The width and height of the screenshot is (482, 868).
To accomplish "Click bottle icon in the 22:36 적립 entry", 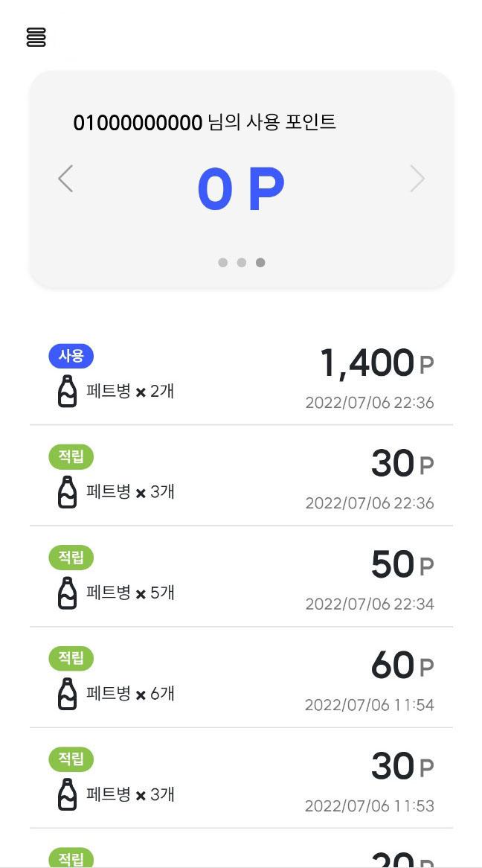I will pos(68,492).
